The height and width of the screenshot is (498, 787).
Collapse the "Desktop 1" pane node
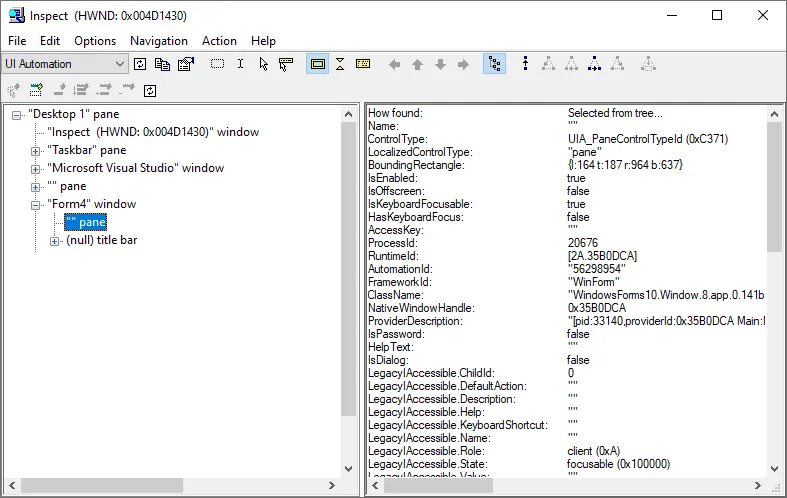(x=17, y=115)
